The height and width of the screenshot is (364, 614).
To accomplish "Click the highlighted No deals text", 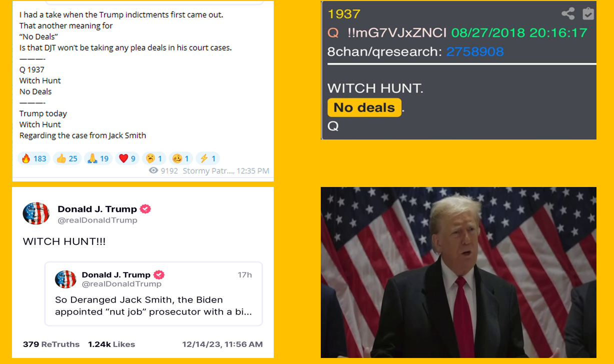I will (364, 107).
